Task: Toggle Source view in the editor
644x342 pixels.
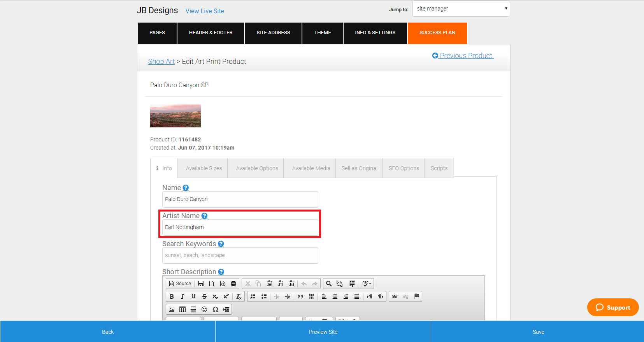Action: (180, 284)
